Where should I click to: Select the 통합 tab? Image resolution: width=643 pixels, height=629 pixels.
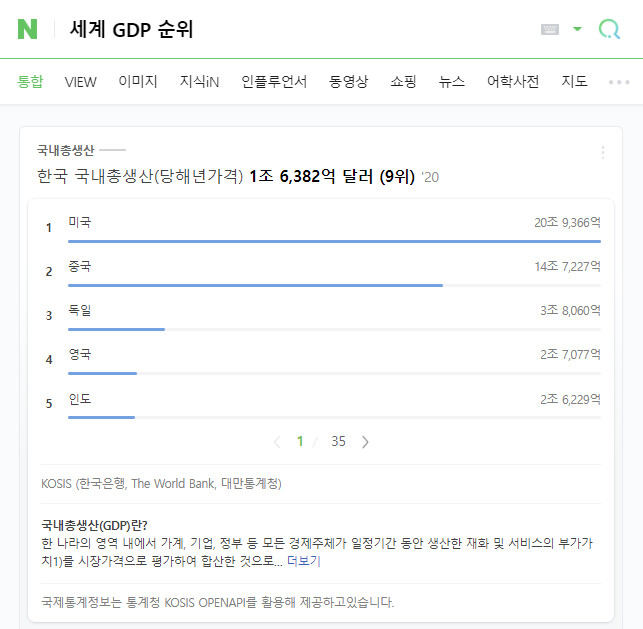(x=30, y=82)
